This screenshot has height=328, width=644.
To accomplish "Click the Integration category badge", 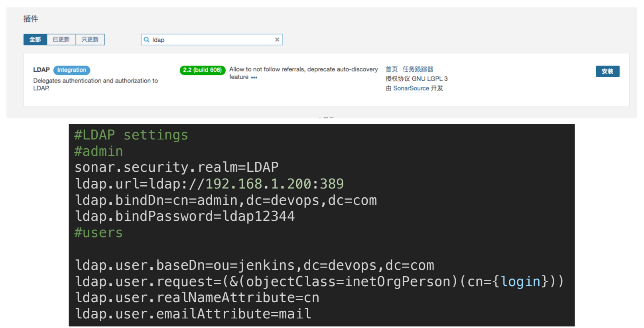I will point(72,70).
